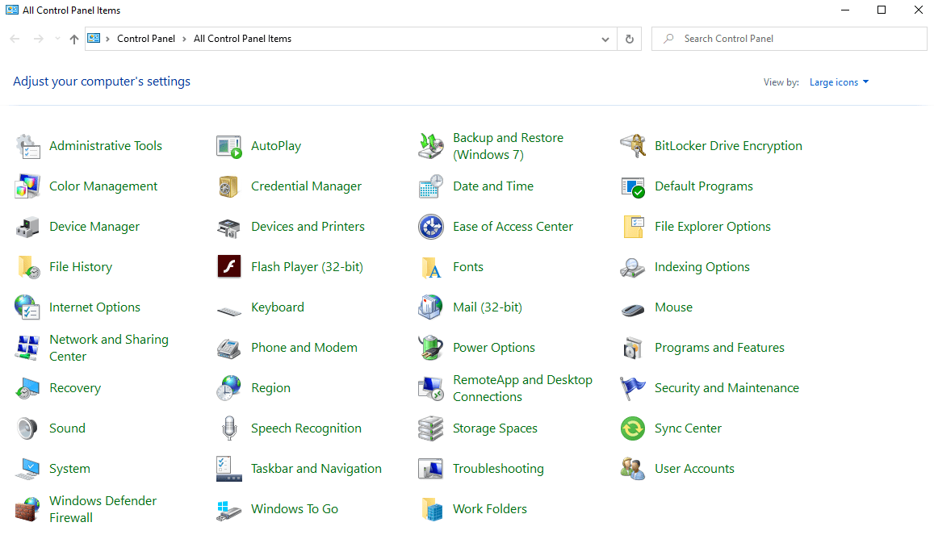Click the Indexing Options magnifier icon

(x=633, y=267)
